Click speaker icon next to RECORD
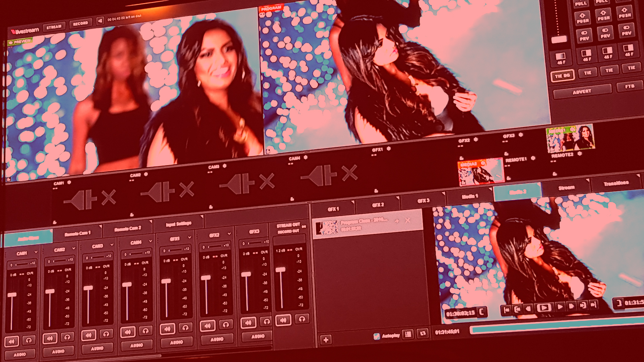The image size is (644, 362). click(x=100, y=21)
